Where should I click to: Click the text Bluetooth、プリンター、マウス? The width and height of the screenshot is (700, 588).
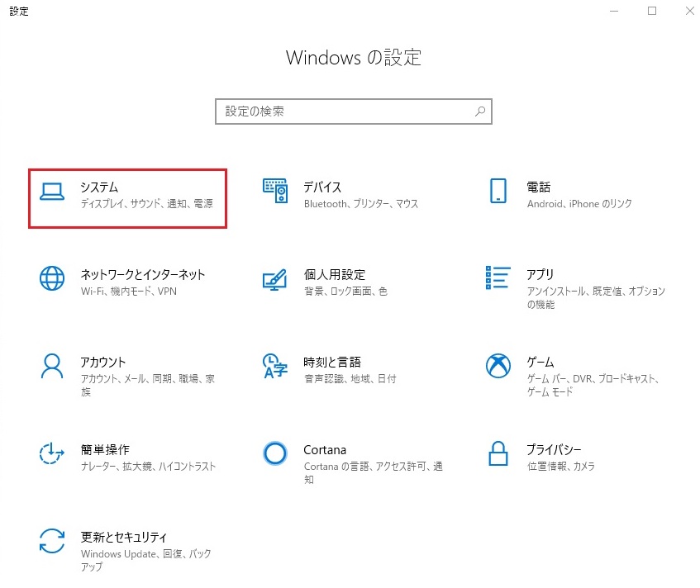click(x=361, y=203)
